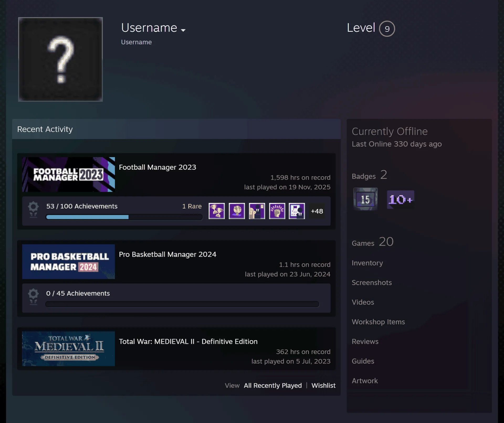Open the Screenshots section

click(372, 282)
